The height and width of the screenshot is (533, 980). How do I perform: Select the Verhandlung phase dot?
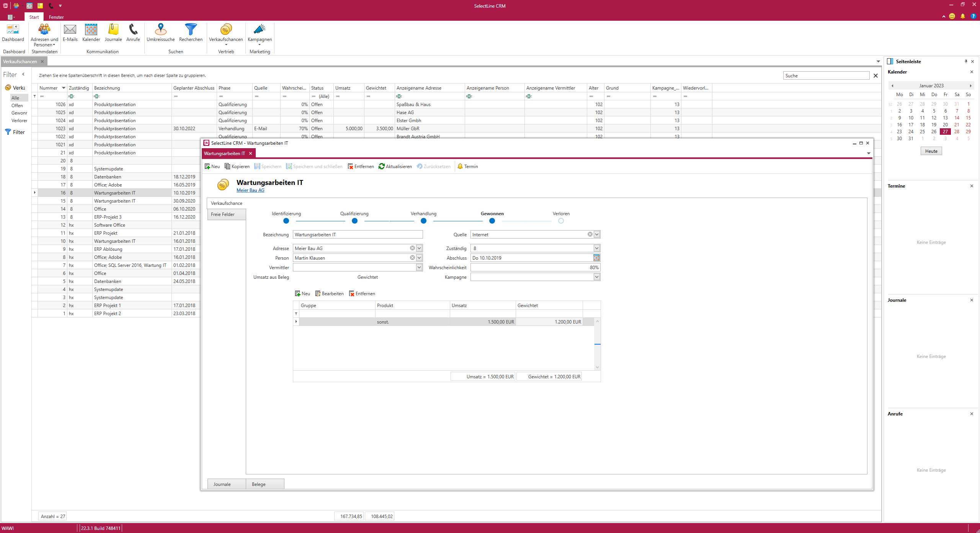click(x=423, y=221)
